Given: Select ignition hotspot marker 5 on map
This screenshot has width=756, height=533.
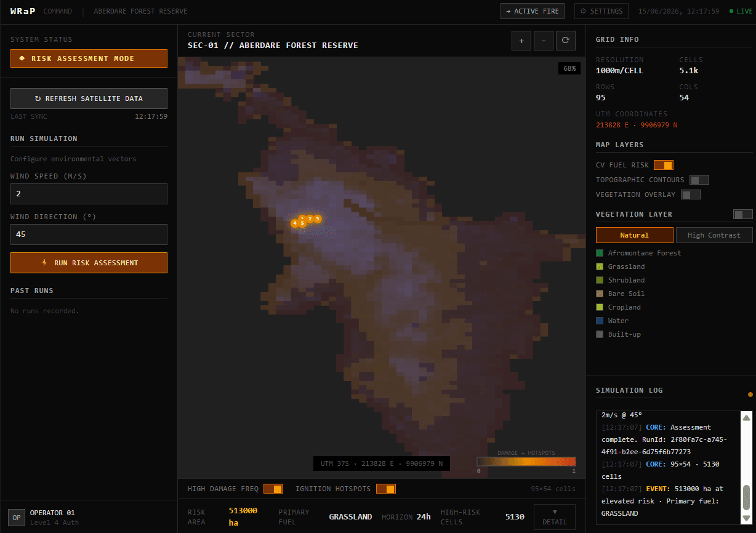Looking at the screenshot, I should coord(302,223).
